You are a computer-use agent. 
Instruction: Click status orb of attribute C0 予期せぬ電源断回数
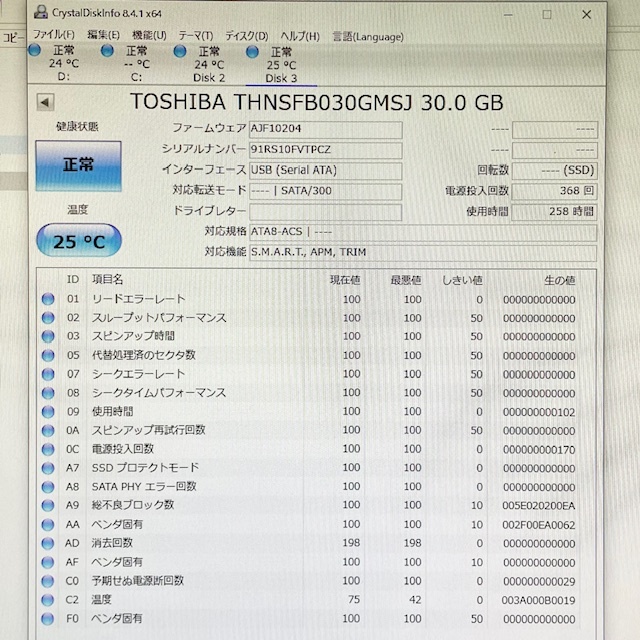[x=48, y=581]
